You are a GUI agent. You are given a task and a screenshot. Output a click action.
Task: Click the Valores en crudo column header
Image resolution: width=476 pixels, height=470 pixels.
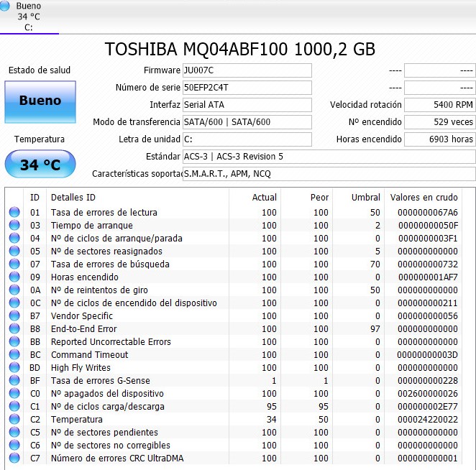tap(424, 197)
